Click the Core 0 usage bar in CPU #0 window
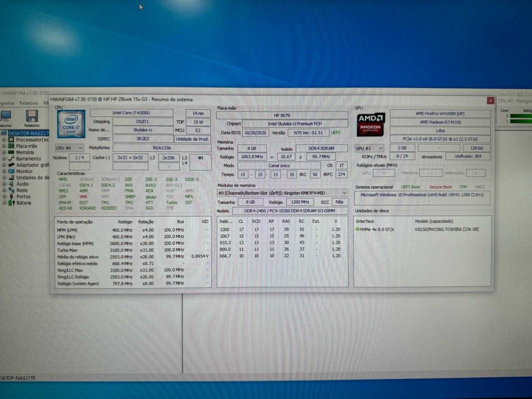This screenshot has width=532, height=399. [x=521, y=116]
